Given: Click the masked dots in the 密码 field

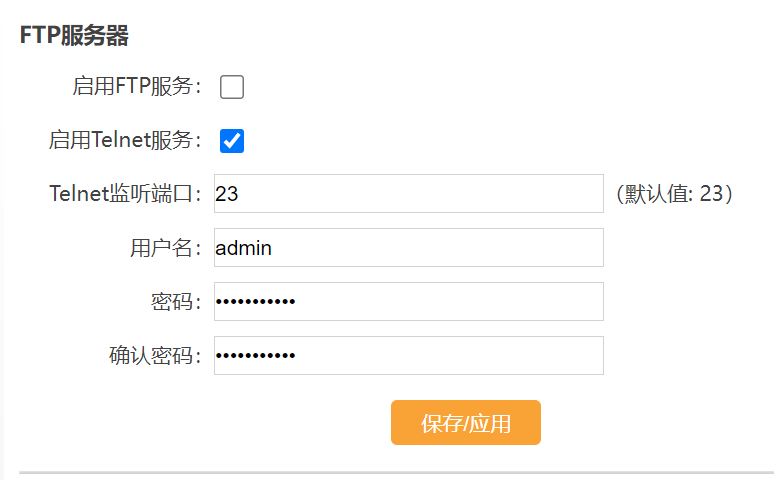Looking at the screenshot, I should click(256, 302).
